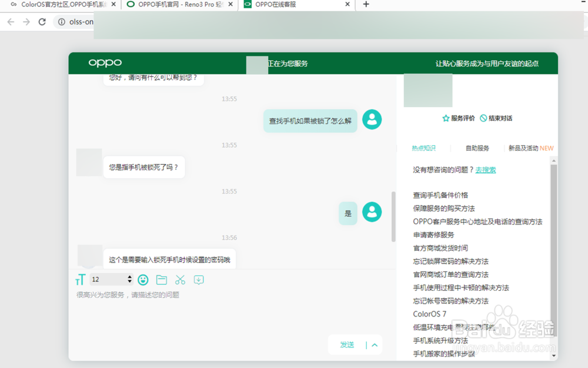Viewport: 588px width, 368px height.
Task: Open the file folder attachment icon
Action: [162, 280]
